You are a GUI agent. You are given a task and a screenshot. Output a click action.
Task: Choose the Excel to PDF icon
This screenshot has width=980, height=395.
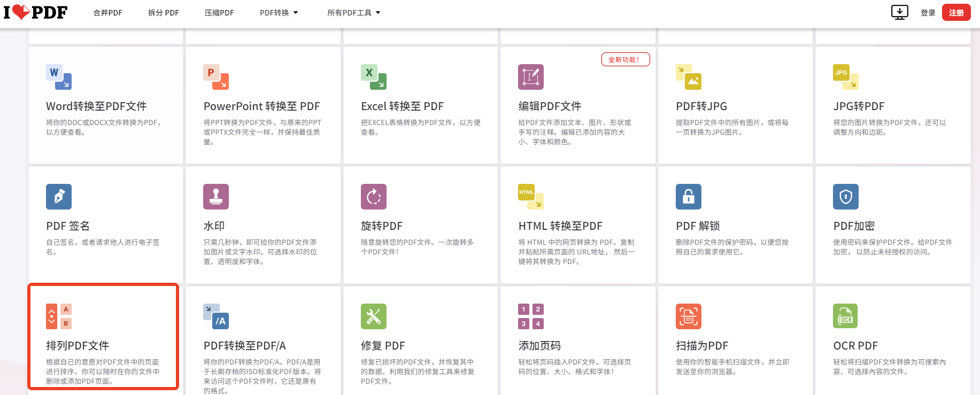374,77
